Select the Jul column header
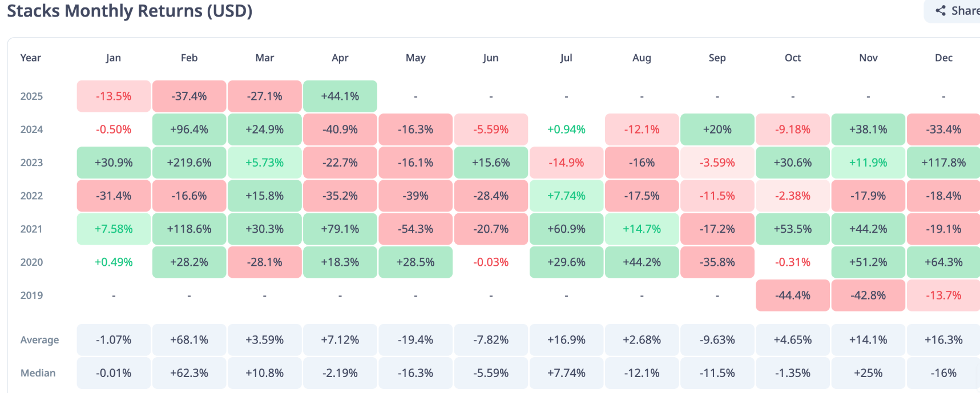This screenshot has width=980, height=393. (566, 58)
